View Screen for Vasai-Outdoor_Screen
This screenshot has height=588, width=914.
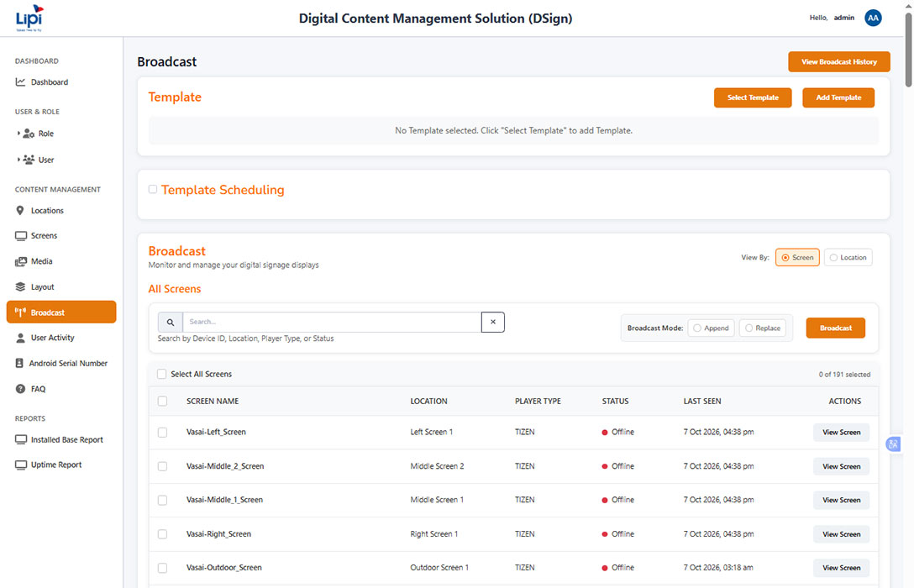pyautogui.click(x=841, y=568)
